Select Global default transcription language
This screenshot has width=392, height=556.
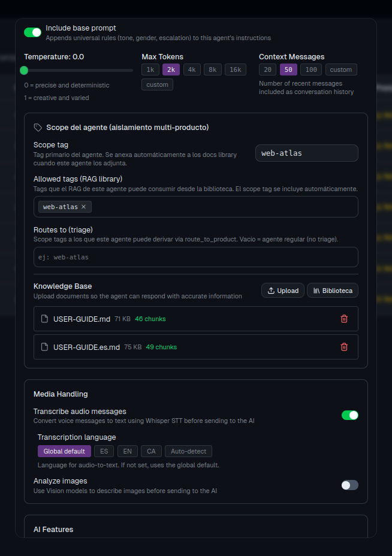(64, 451)
